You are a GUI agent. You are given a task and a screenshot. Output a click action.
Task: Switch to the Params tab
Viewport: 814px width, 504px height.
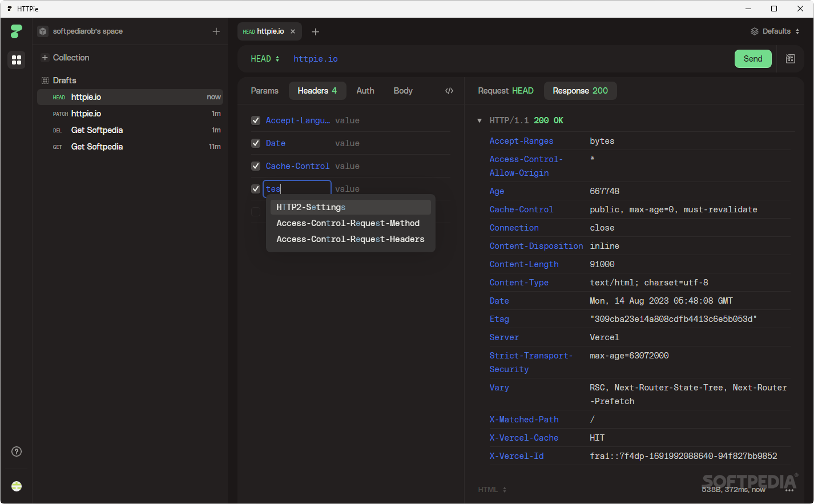coord(264,91)
